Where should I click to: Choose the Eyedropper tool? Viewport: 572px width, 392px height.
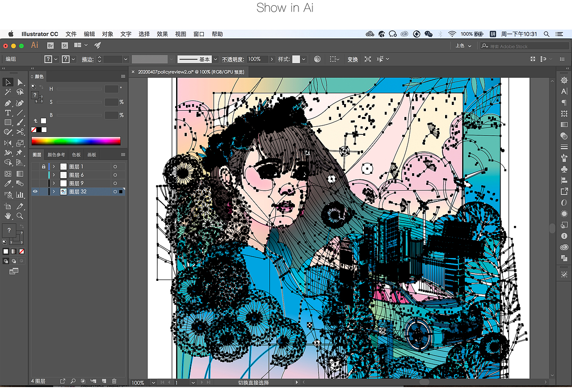click(x=8, y=183)
